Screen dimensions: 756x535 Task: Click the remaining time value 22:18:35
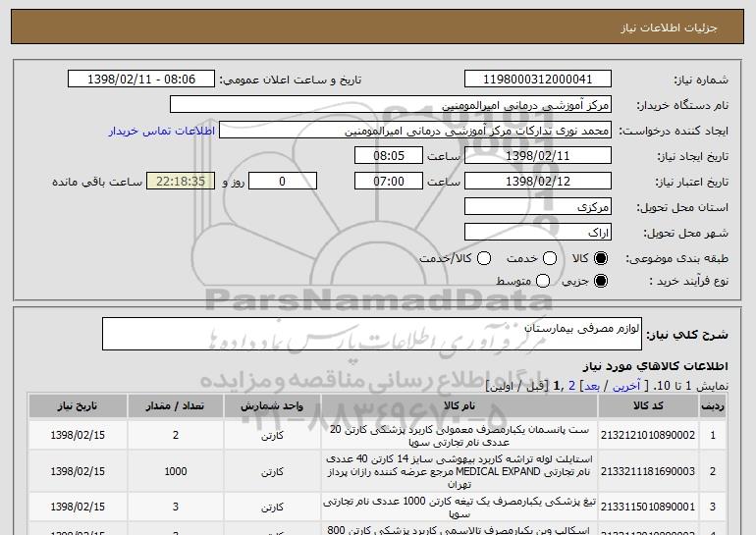(x=181, y=182)
